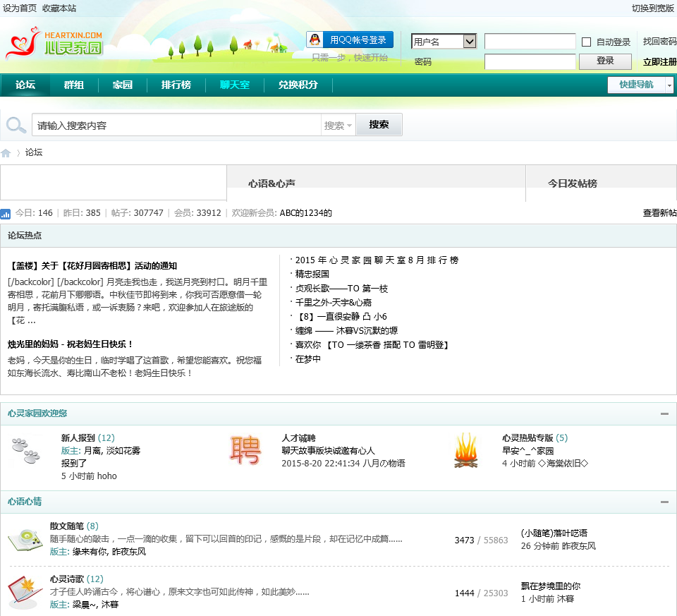Expand the 快捷导航 quick navigation menu
The image size is (677, 616).
640,85
